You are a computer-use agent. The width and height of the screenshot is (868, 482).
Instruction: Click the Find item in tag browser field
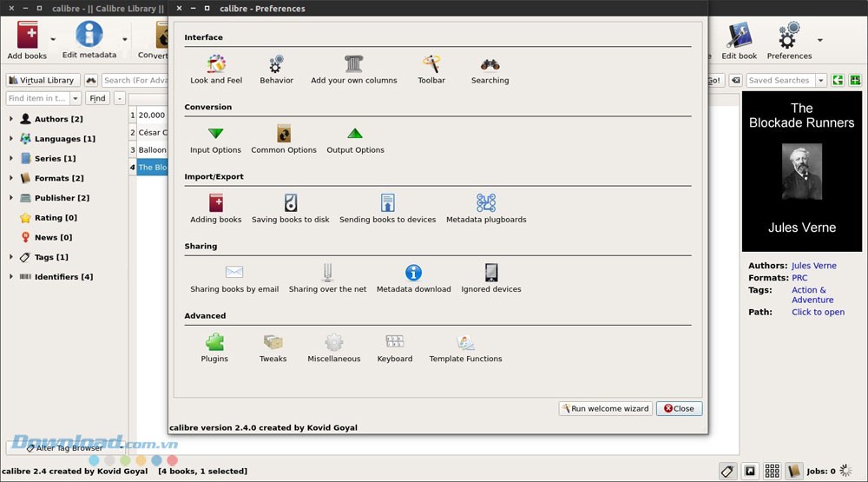[x=38, y=98]
